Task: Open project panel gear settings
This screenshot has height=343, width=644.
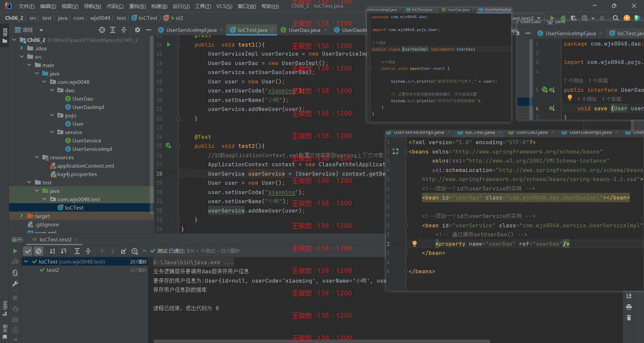Action: (x=138, y=30)
